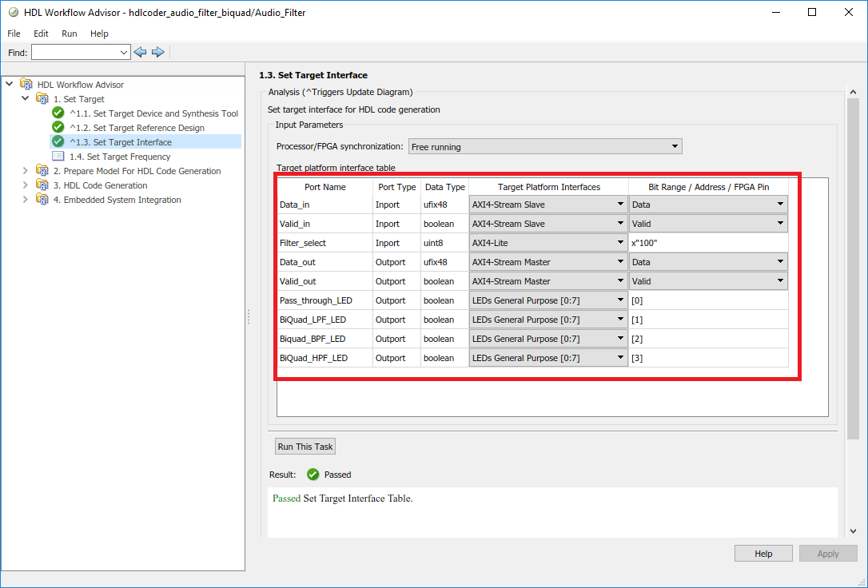Click the HDL Workflow Advisor root folder icon
Screen dimensions: 868x588
tap(26, 85)
